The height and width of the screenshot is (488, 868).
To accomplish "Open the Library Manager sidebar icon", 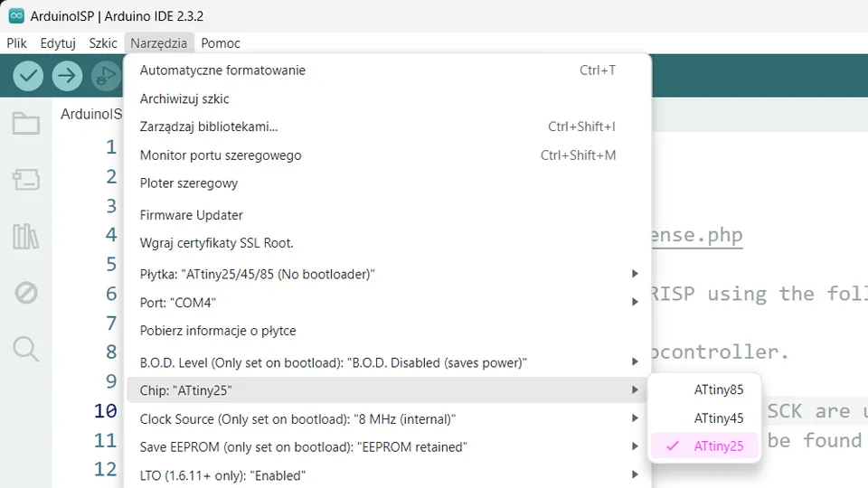I will 25,237.
